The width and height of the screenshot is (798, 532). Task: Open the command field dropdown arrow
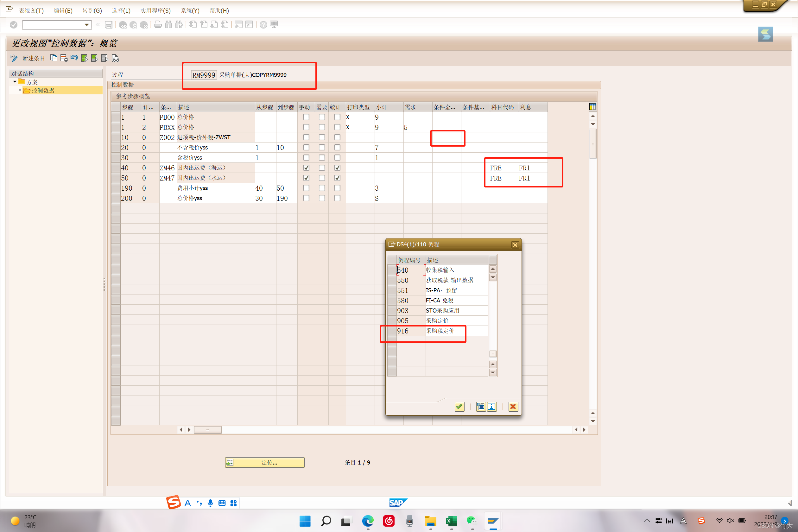tap(87, 24)
